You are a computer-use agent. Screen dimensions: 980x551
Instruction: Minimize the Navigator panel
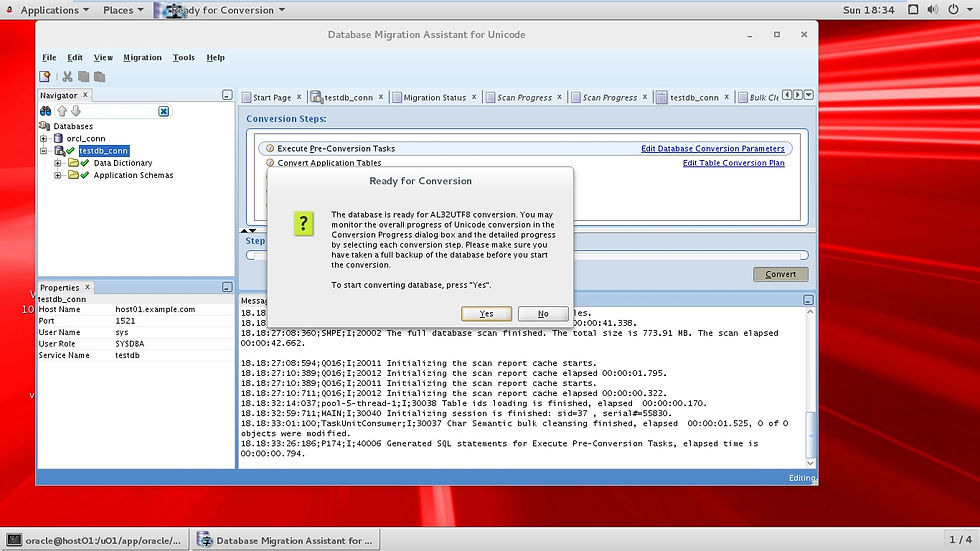coord(227,95)
